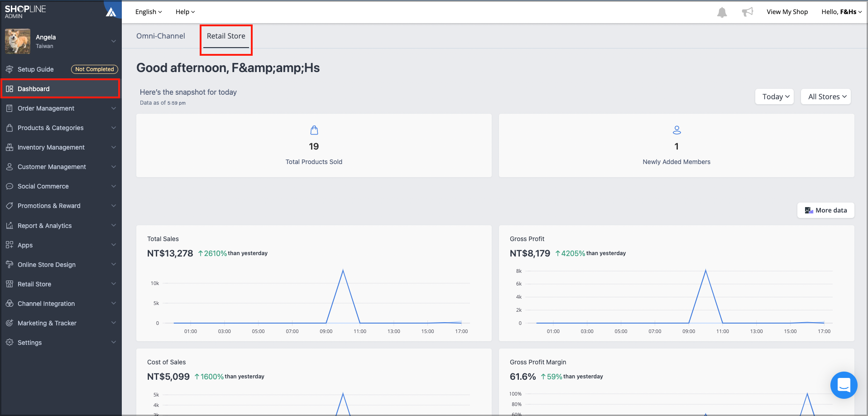Switch to the Omni-Channel tab
Viewport: 868px width, 416px height.
(161, 36)
